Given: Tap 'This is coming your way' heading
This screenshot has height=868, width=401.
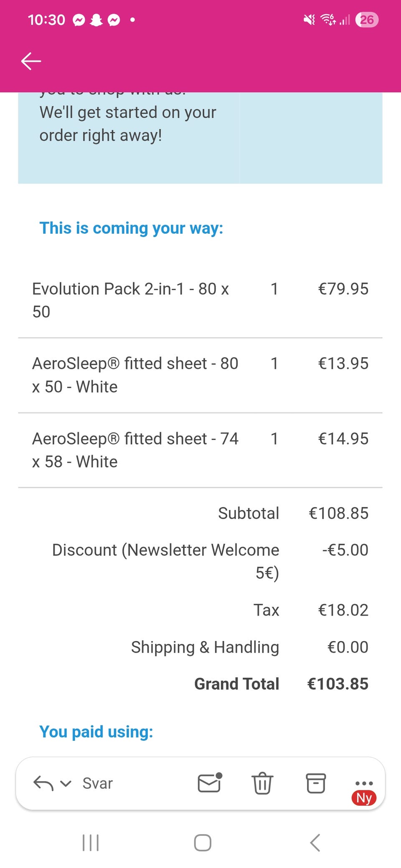Looking at the screenshot, I should tap(131, 228).
